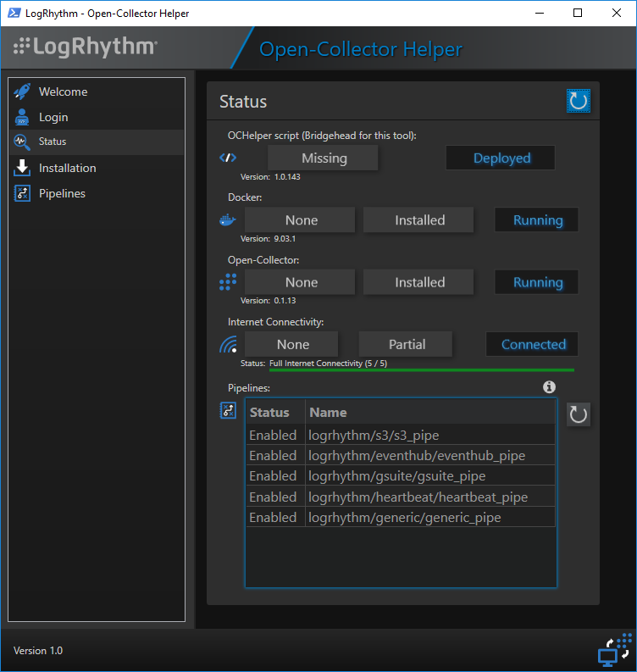Click Docker Running status button
This screenshot has width=637, height=672.
pos(537,219)
